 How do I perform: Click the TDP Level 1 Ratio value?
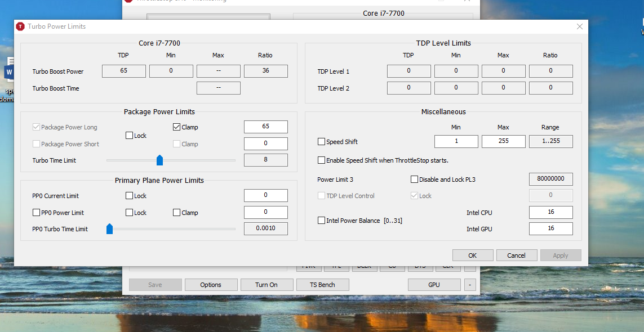[551, 71]
